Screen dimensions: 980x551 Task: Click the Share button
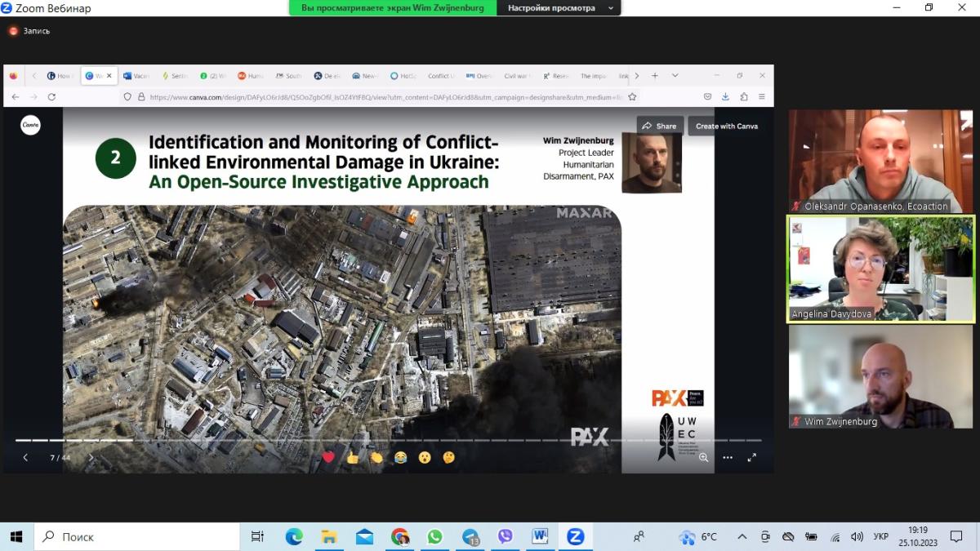pyautogui.click(x=660, y=126)
